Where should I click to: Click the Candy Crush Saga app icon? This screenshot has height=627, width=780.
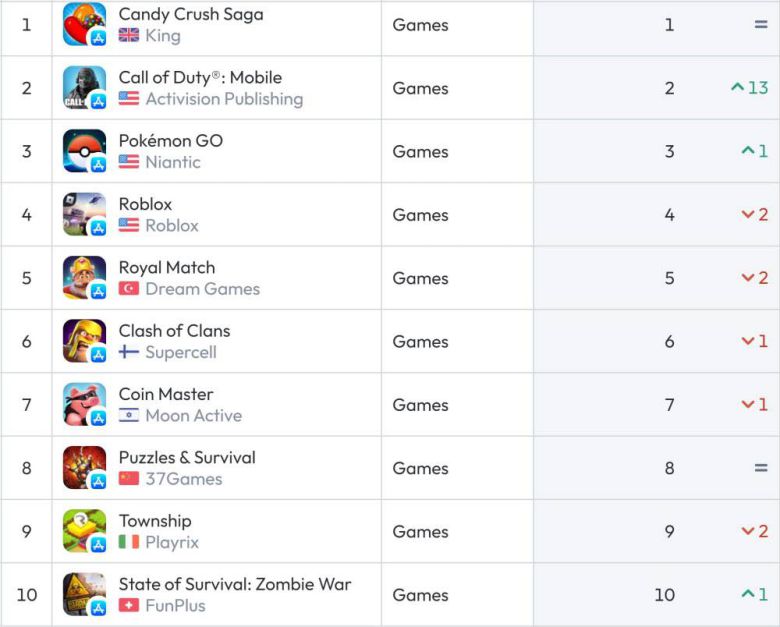coord(84,24)
